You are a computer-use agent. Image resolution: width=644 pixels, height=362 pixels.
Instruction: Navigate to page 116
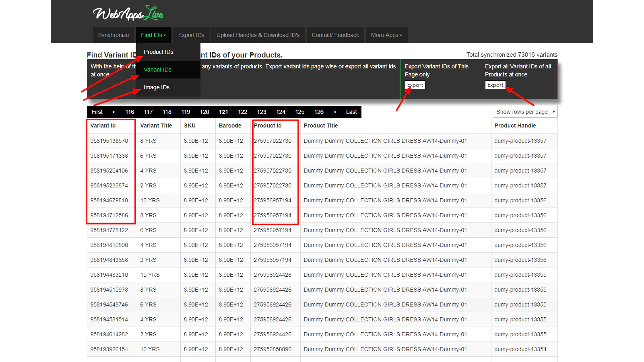[x=130, y=112]
